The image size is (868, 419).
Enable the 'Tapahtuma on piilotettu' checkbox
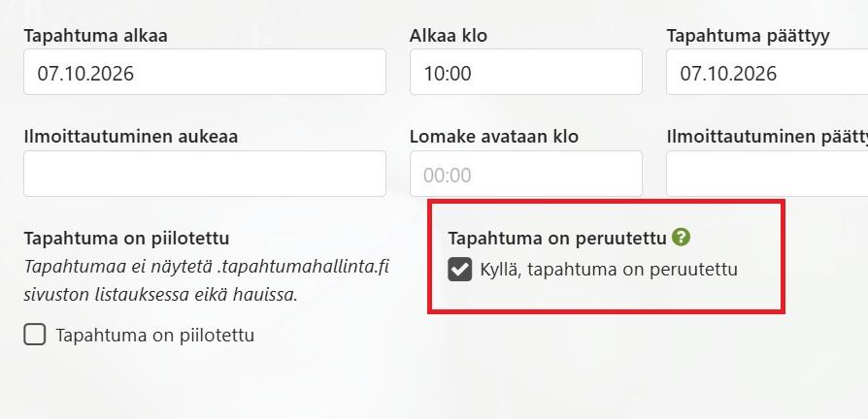tap(35, 336)
